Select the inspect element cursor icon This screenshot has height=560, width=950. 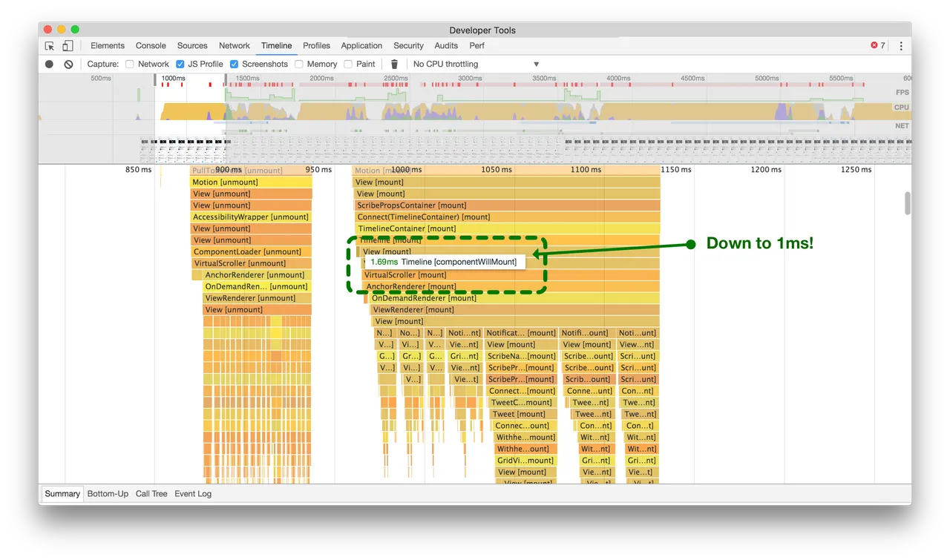pos(49,45)
